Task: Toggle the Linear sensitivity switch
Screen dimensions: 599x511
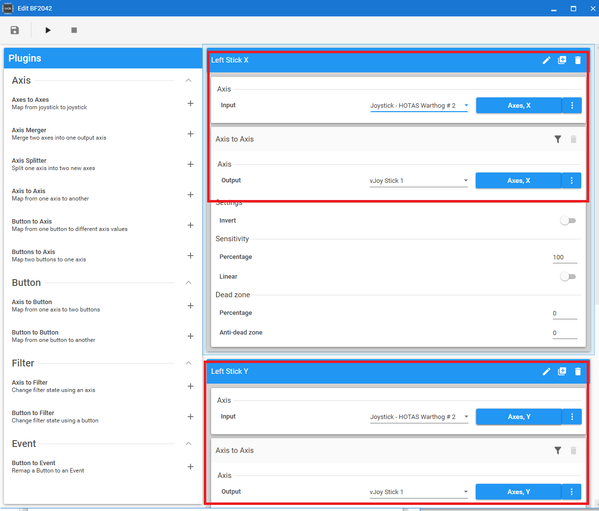Action: coord(568,277)
